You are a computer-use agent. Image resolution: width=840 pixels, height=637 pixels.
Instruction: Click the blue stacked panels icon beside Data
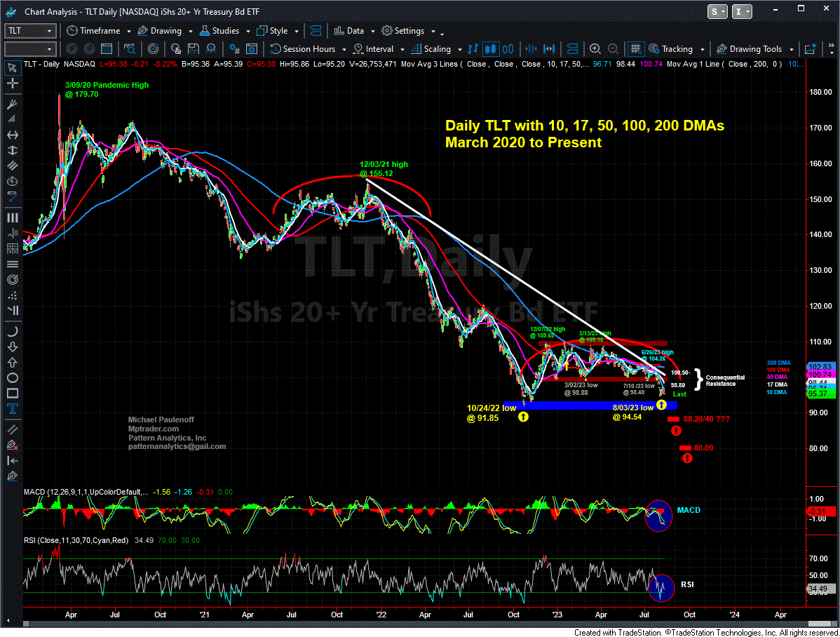click(x=316, y=31)
